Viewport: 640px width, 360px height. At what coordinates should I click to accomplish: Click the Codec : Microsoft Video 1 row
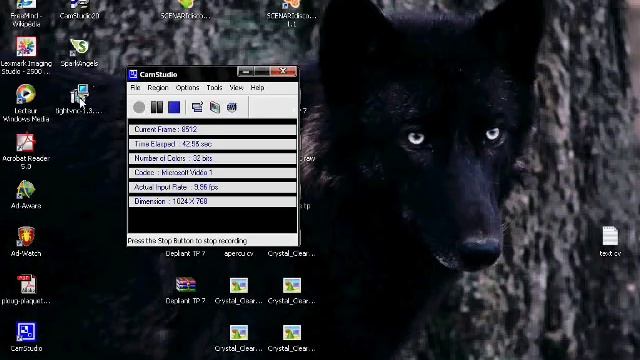click(212, 173)
